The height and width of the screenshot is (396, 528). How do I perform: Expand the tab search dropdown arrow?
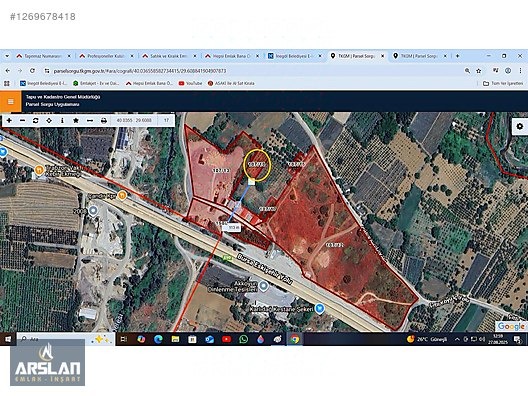(x=7, y=56)
